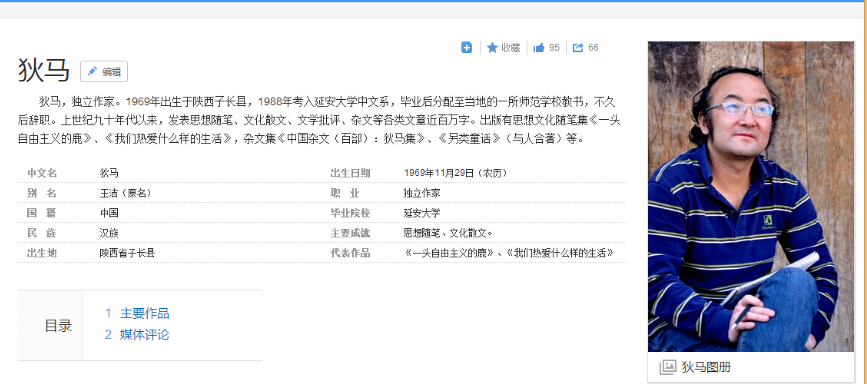Click the like count 95
Image resolution: width=867 pixels, height=384 pixels.
click(554, 48)
